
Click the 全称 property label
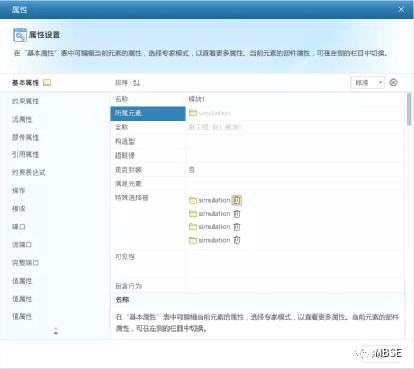click(122, 127)
